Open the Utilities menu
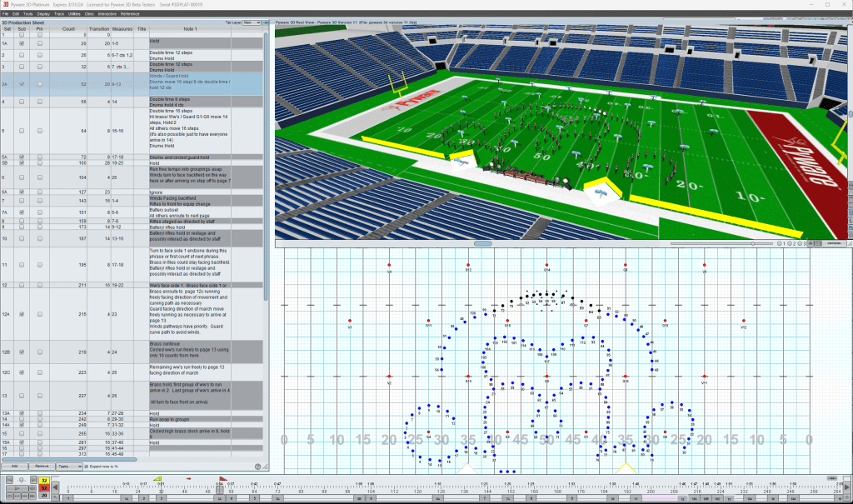The height and width of the screenshot is (504, 853). [x=74, y=14]
